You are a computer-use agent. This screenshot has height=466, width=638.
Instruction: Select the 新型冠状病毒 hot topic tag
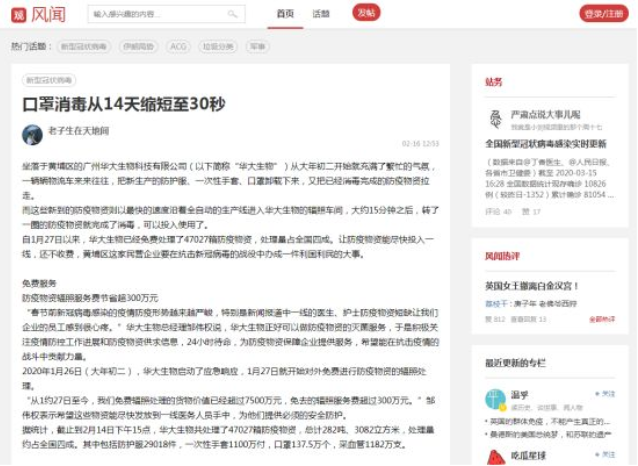[x=82, y=46]
